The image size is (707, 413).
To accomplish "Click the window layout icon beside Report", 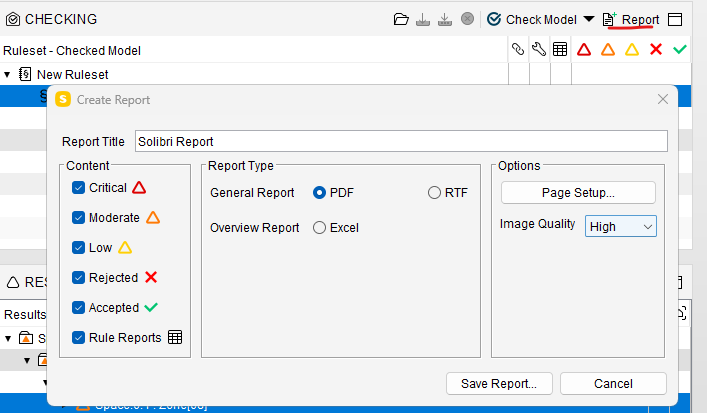I will pyautogui.click(x=675, y=19).
